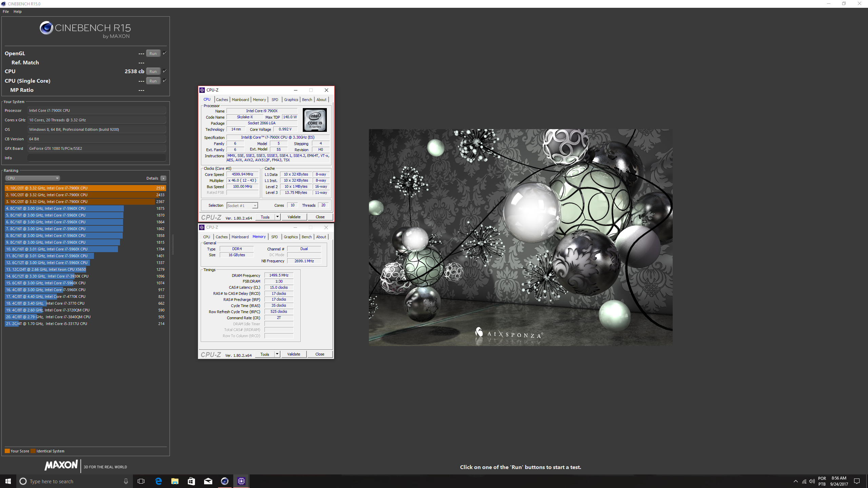Open the network status tray icon
Viewport: 868px width, 488px height.
pyautogui.click(x=804, y=481)
